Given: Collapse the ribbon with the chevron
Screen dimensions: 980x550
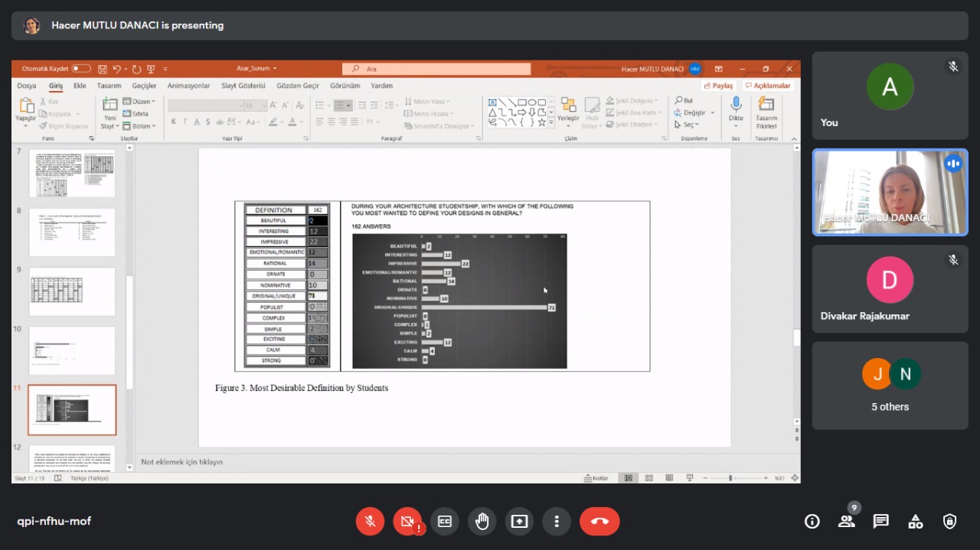Looking at the screenshot, I should [794, 138].
